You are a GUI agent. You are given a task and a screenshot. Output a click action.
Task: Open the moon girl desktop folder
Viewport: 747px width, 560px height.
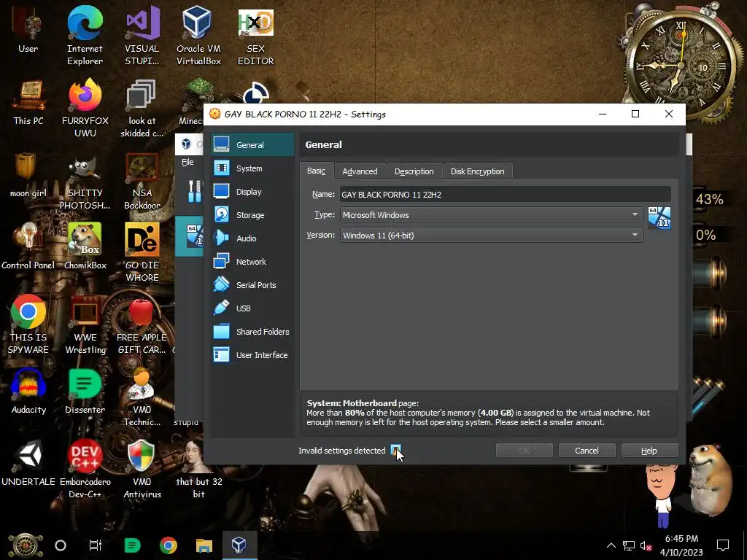pos(28,175)
